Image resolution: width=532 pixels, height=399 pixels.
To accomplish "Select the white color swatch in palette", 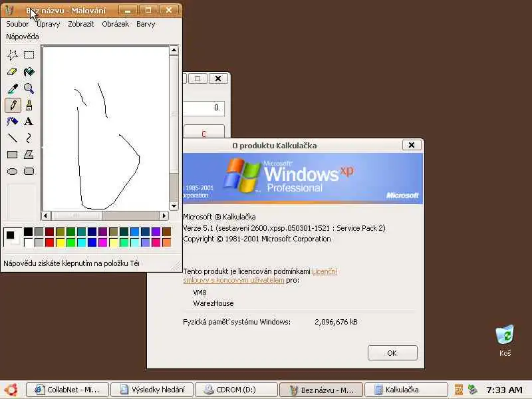I will tap(28, 243).
